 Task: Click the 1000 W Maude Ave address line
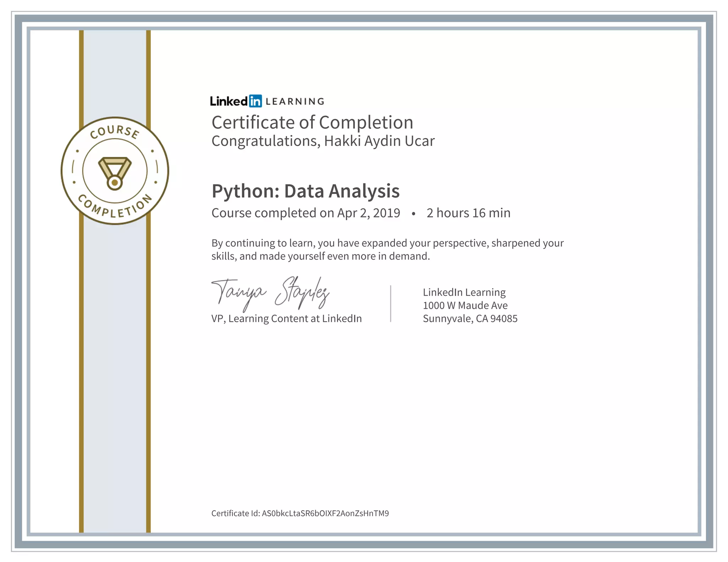click(x=465, y=306)
